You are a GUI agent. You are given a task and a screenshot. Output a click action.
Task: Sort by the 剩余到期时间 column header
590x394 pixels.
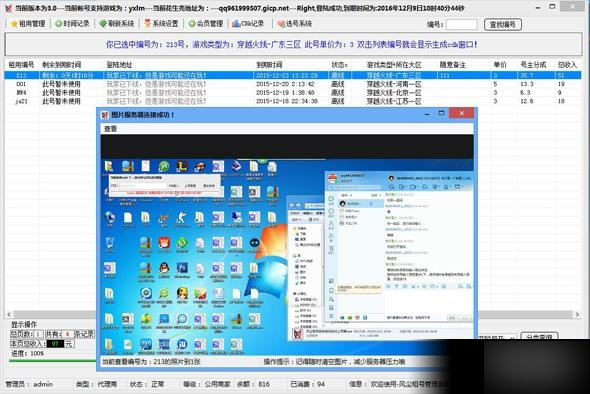[x=61, y=65]
